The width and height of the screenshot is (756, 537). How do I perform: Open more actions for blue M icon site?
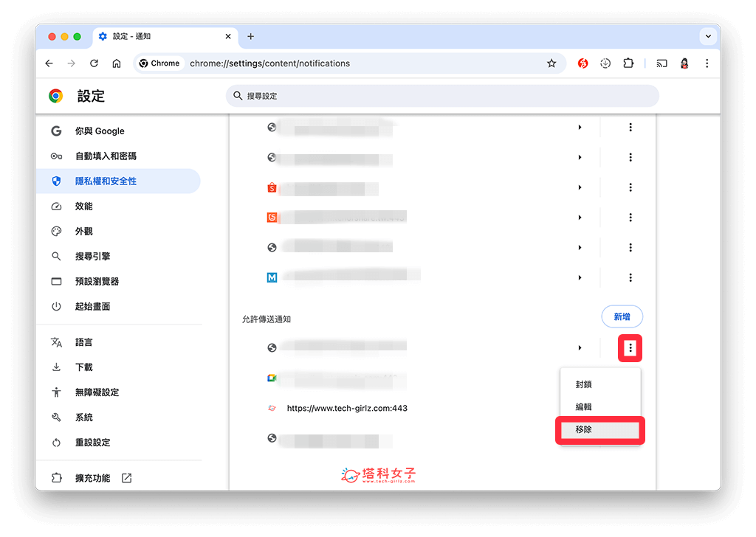click(630, 277)
